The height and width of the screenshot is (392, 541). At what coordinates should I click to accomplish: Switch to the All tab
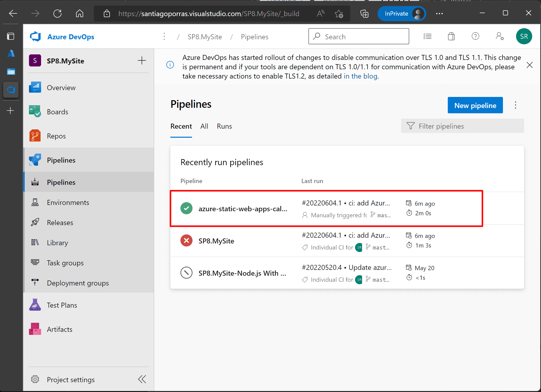pos(204,126)
